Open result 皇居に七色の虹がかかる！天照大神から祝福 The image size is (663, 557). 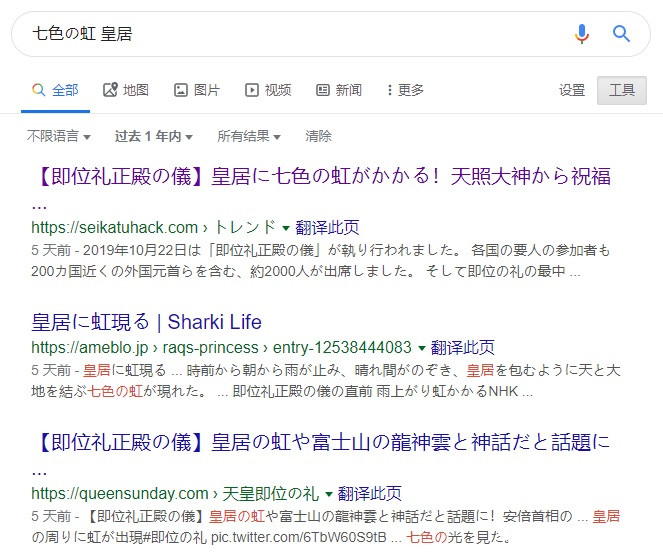click(321, 176)
